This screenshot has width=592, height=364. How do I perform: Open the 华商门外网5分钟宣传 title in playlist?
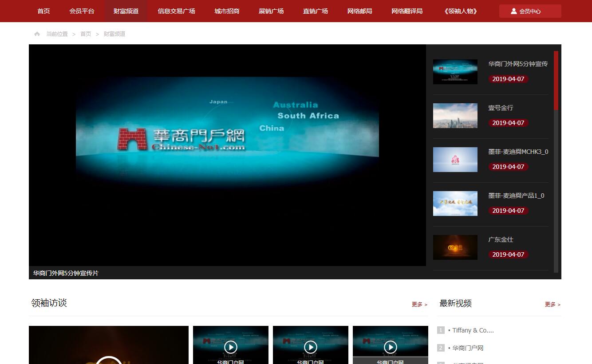(518, 64)
